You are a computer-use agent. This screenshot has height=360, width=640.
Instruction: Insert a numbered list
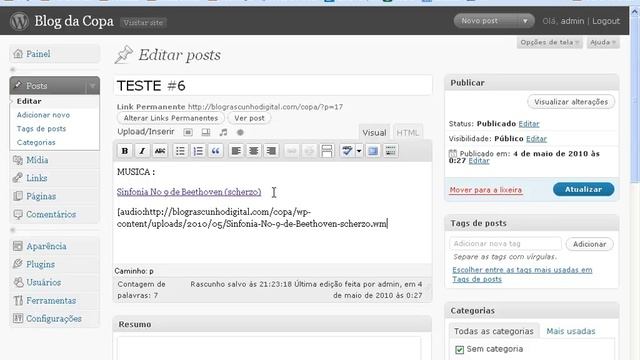coord(198,151)
